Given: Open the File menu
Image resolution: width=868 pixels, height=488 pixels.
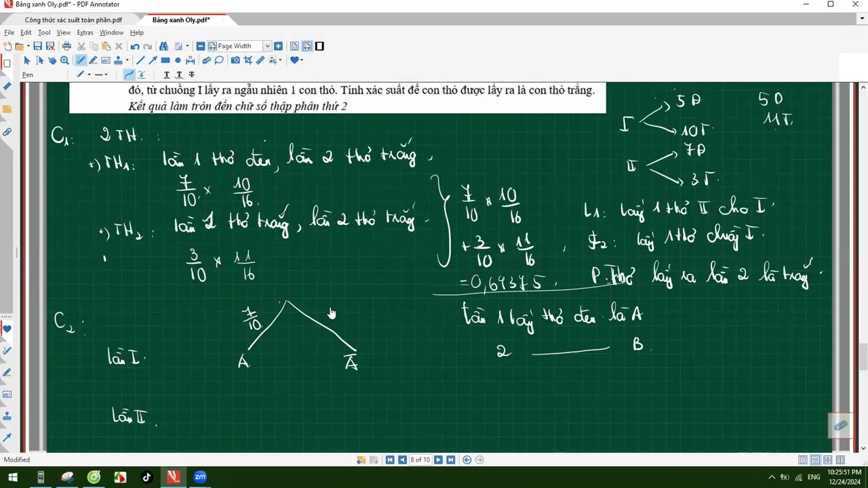Looking at the screenshot, I should [x=9, y=33].
